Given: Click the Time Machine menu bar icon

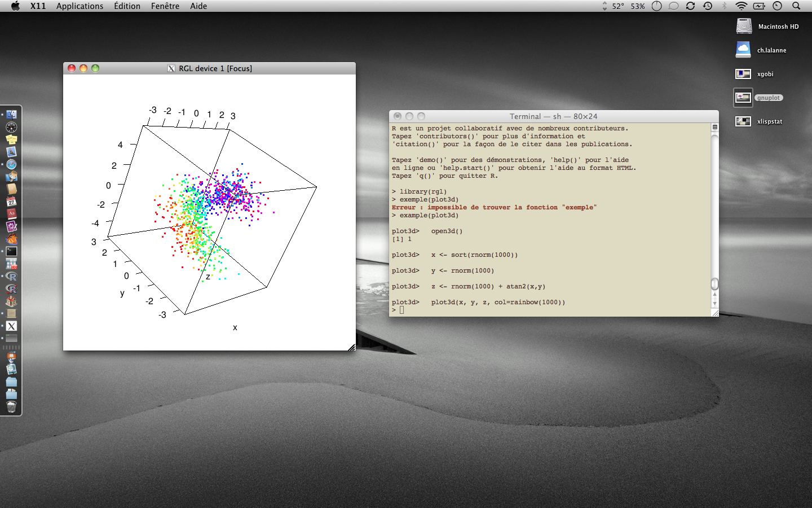Looking at the screenshot, I should pyautogui.click(x=708, y=6).
